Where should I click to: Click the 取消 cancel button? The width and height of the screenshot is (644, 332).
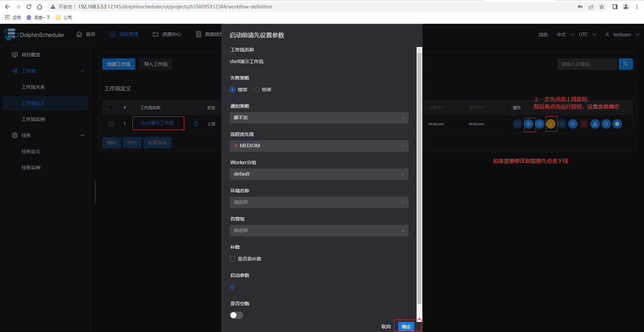pos(386,327)
